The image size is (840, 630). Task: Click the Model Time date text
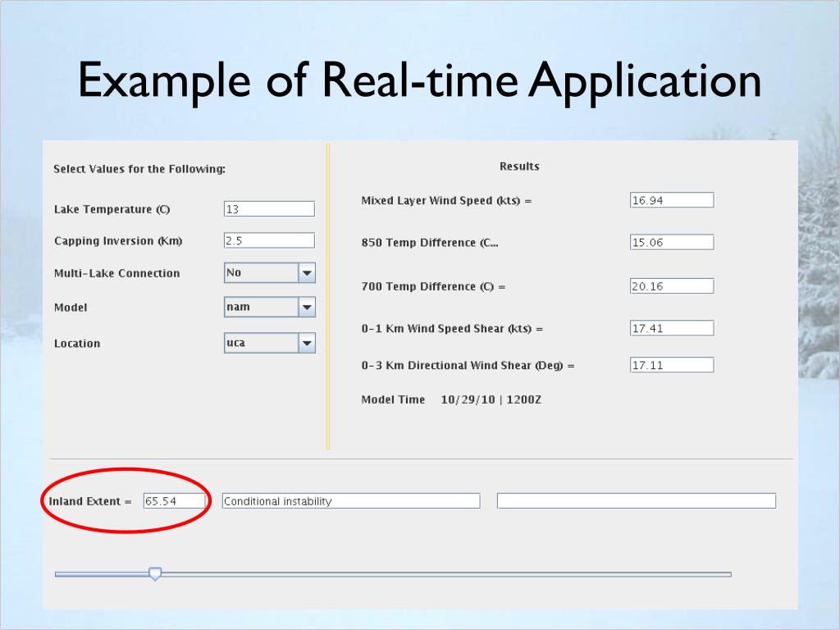pos(491,400)
